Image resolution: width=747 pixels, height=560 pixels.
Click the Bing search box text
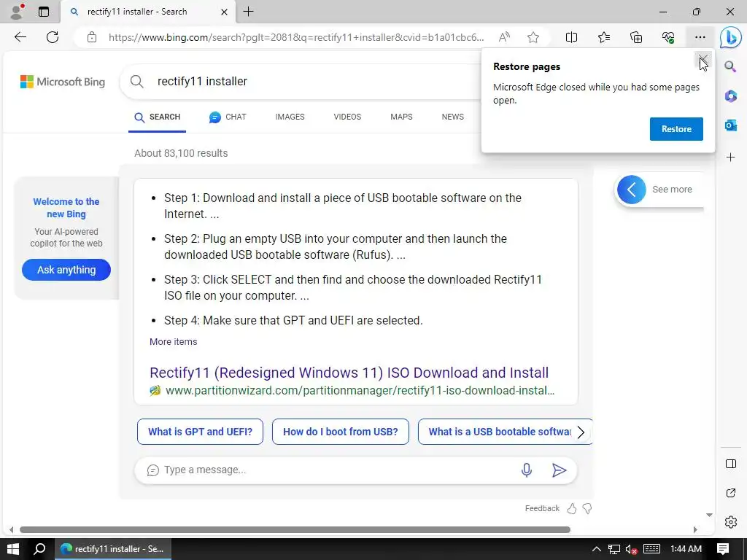tap(202, 82)
